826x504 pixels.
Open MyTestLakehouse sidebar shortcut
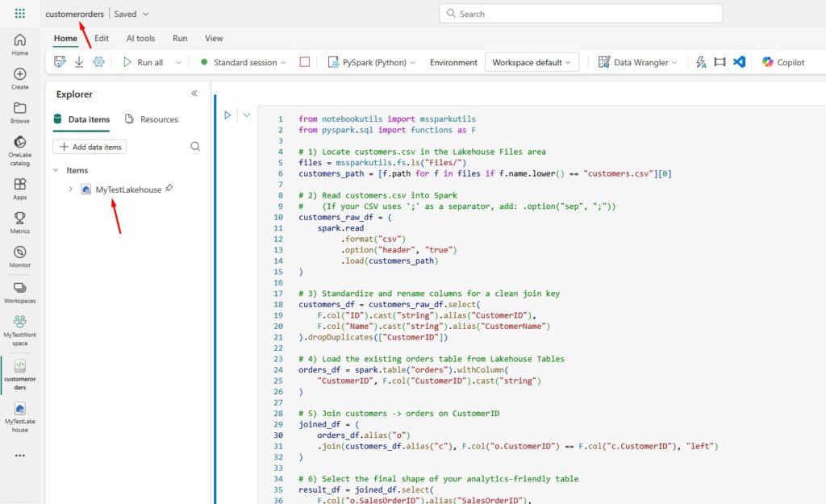[x=19, y=418]
